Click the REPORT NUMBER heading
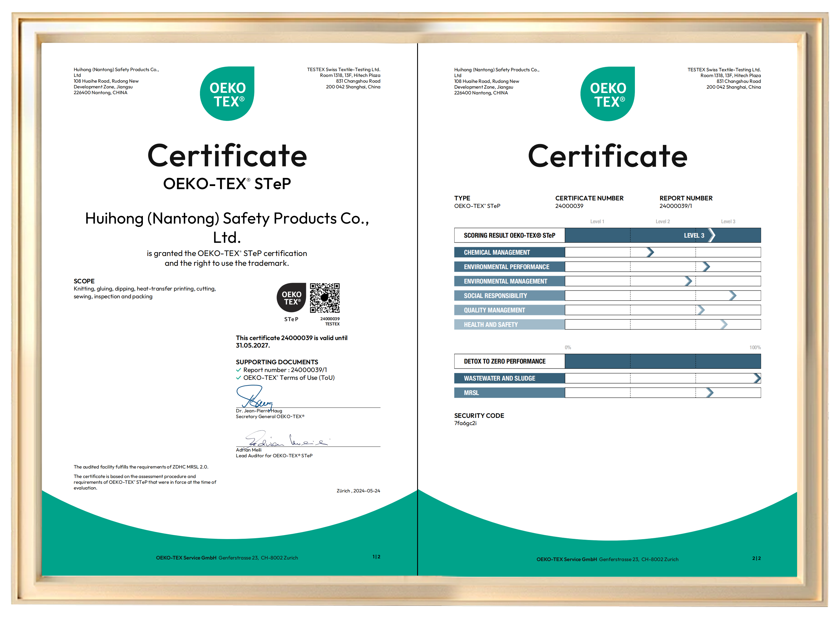 (x=686, y=198)
